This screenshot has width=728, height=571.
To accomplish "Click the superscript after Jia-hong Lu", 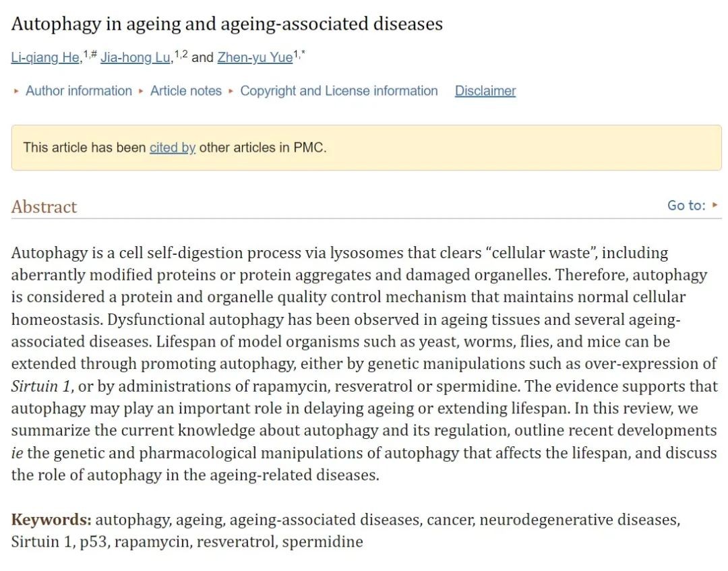I will coord(181,55).
